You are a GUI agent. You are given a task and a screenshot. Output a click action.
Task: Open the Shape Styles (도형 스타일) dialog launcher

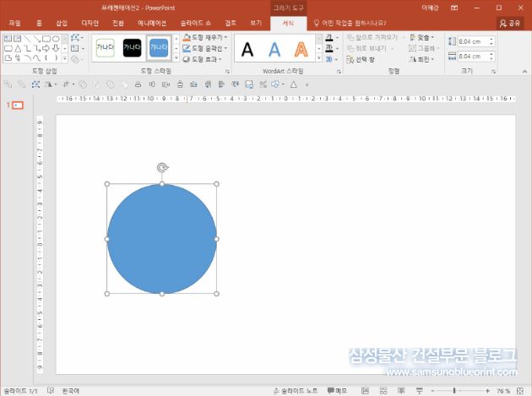pos(227,72)
